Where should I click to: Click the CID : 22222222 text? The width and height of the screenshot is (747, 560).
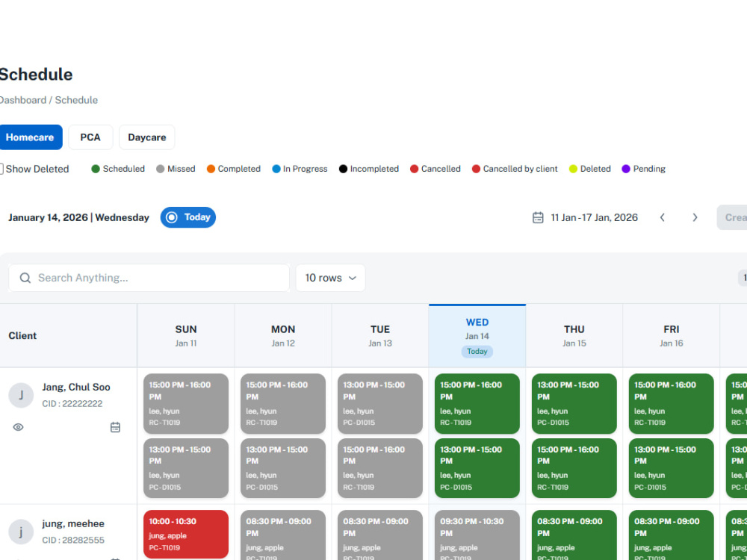(x=72, y=404)
